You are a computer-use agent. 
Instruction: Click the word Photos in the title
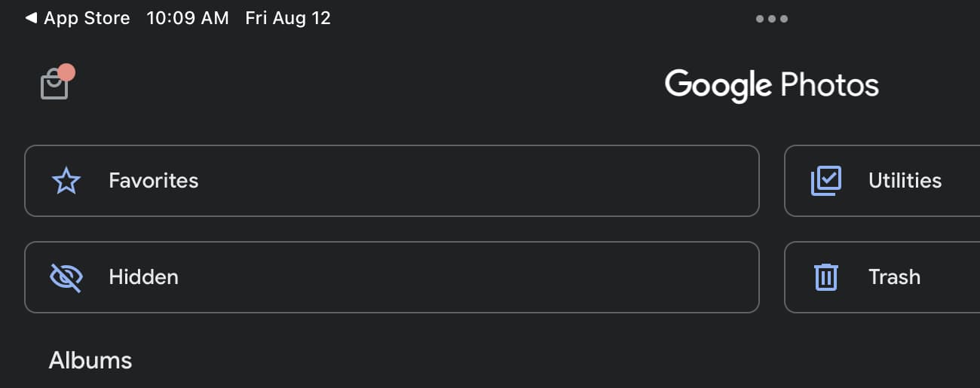pos(829,85)
